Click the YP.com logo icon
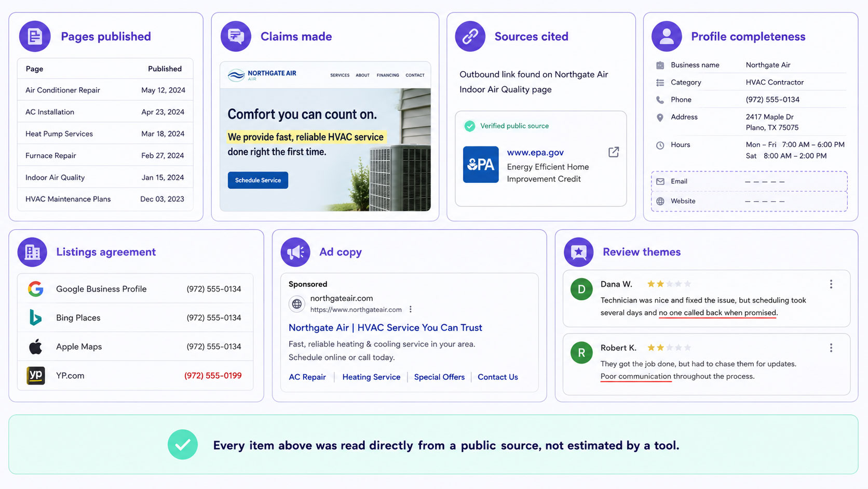Screen dimensions: 868x489 click(x=35, y=375)
